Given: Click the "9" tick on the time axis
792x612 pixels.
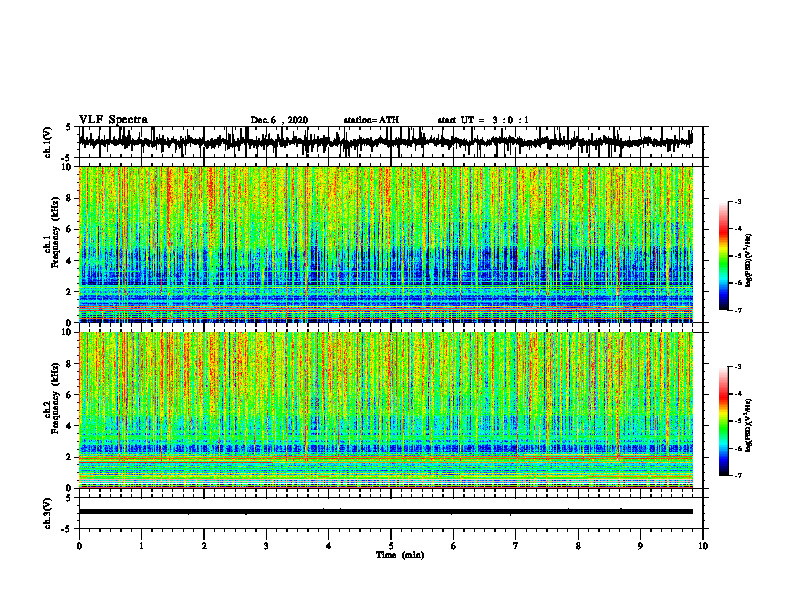Looking at the screenshot, I should point(640,546).
